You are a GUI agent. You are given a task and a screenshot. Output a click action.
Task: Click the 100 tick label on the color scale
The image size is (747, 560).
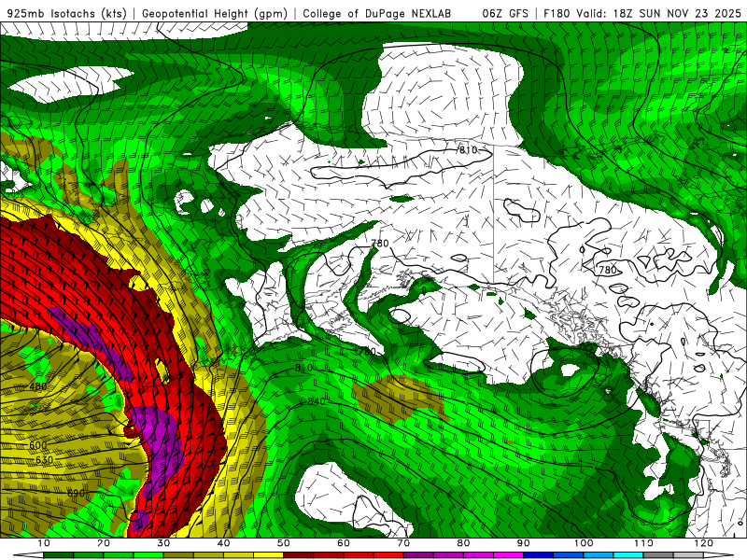(x=583, y=543)
